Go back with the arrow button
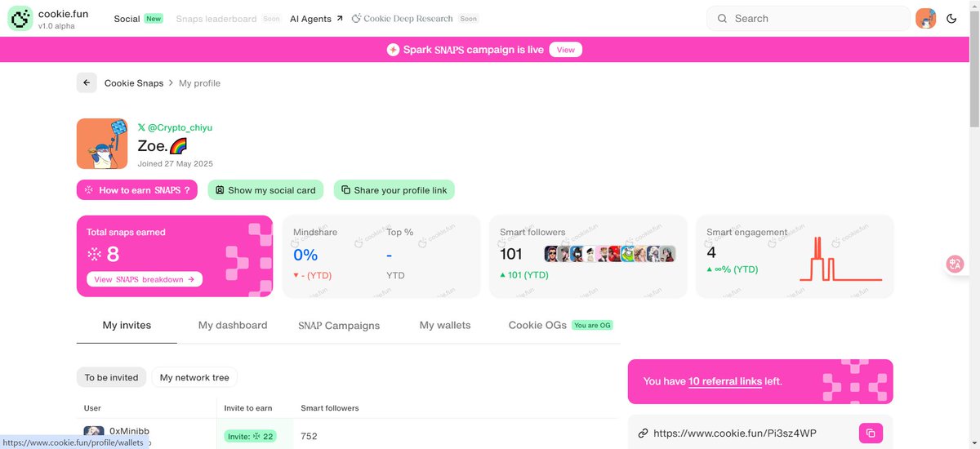980x449 pixels. pyautogui.click(x=87, y=82)
